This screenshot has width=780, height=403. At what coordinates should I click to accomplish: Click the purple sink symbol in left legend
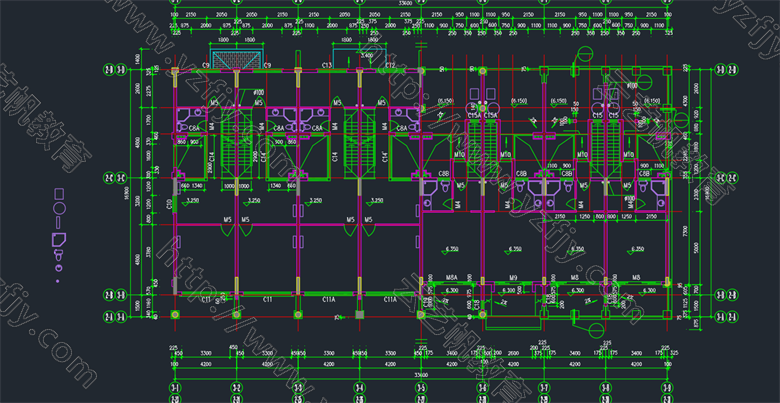(58, 240)
